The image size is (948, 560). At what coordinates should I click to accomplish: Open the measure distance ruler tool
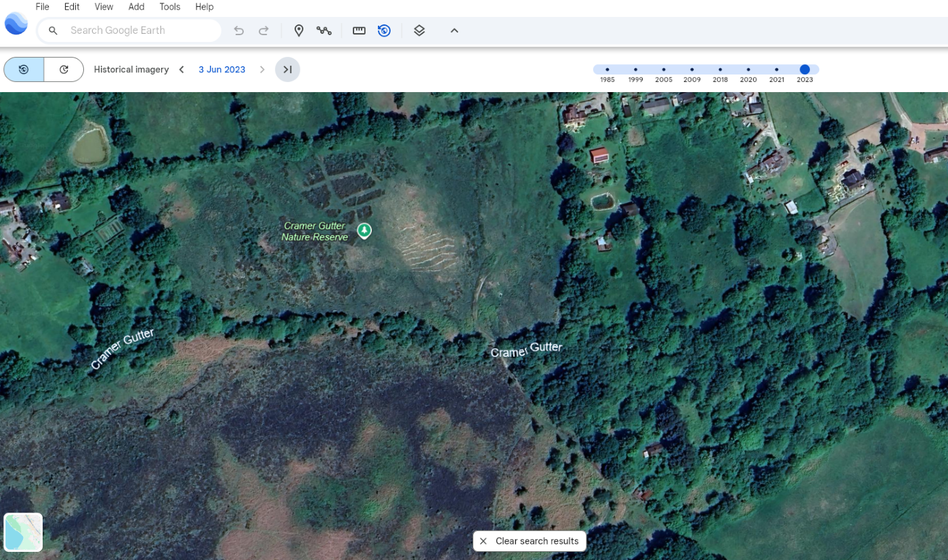click(x=359, y=30)
